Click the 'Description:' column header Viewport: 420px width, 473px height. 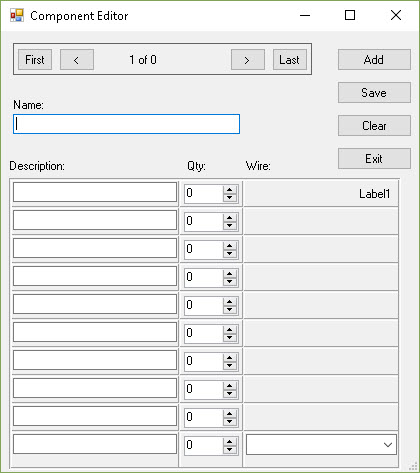37,166
